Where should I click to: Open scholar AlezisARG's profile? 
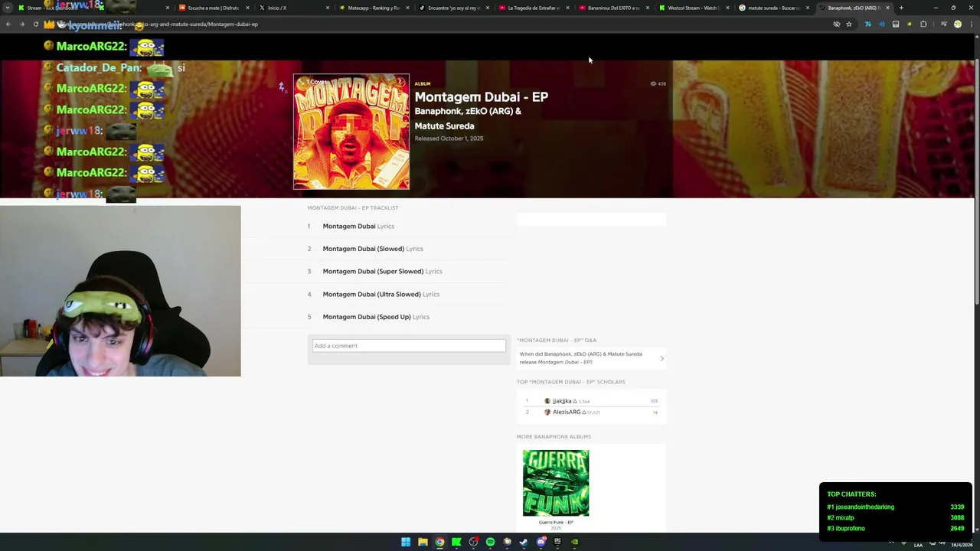[x=567, y=412]
